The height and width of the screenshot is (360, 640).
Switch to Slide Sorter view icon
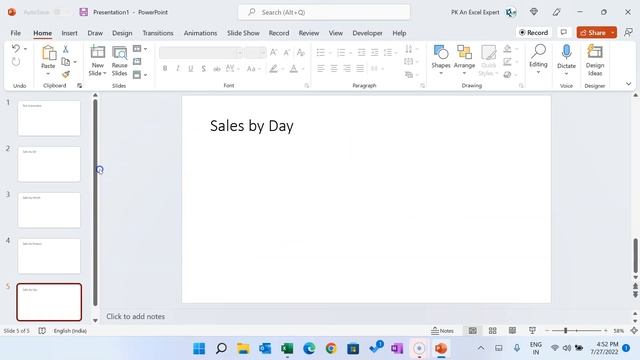[x=493, y=331]
